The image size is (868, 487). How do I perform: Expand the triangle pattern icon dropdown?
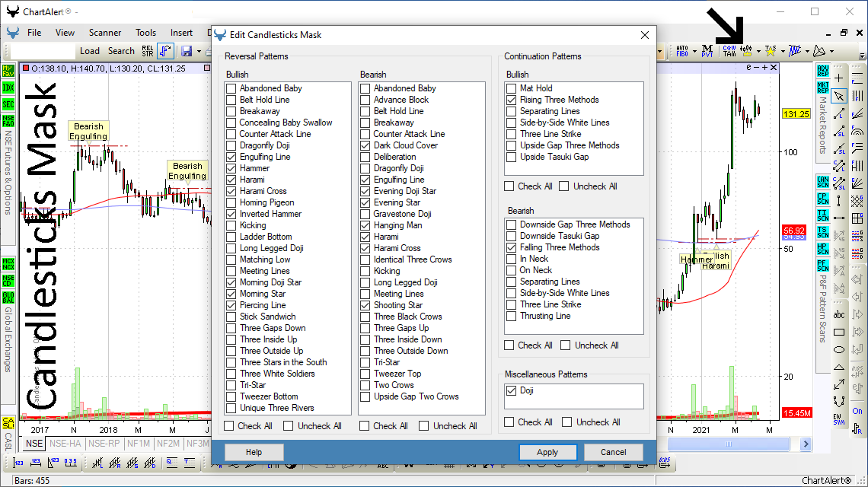[831, 51]
